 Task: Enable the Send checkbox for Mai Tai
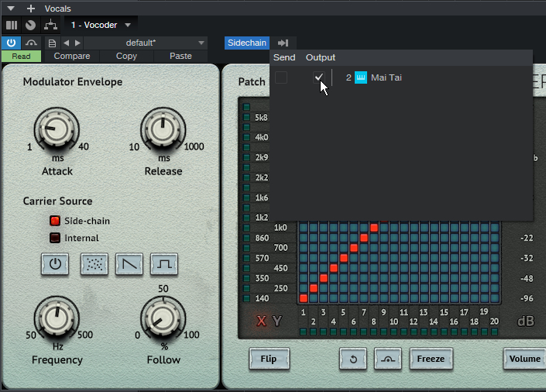[x=281, y=77]
